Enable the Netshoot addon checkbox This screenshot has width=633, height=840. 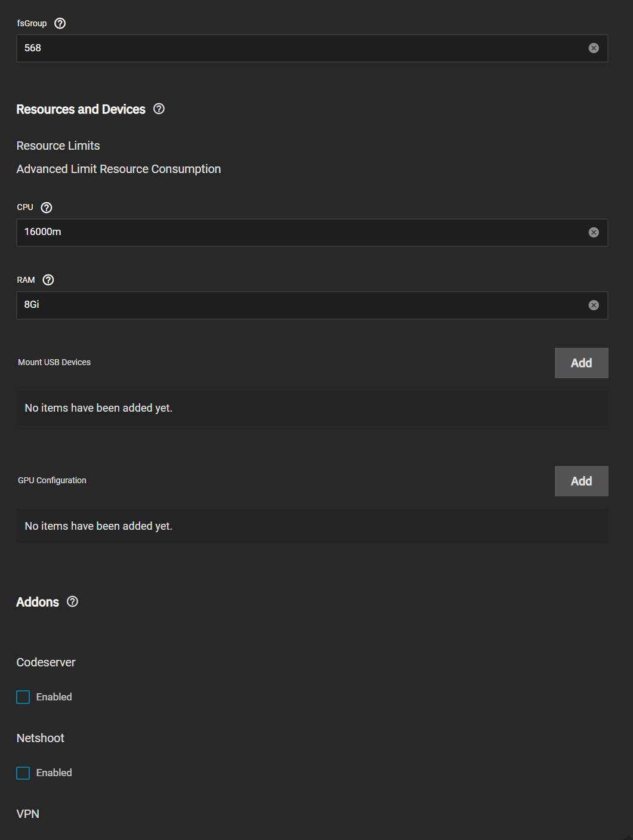pyautogui.click(x=23, y=773)
